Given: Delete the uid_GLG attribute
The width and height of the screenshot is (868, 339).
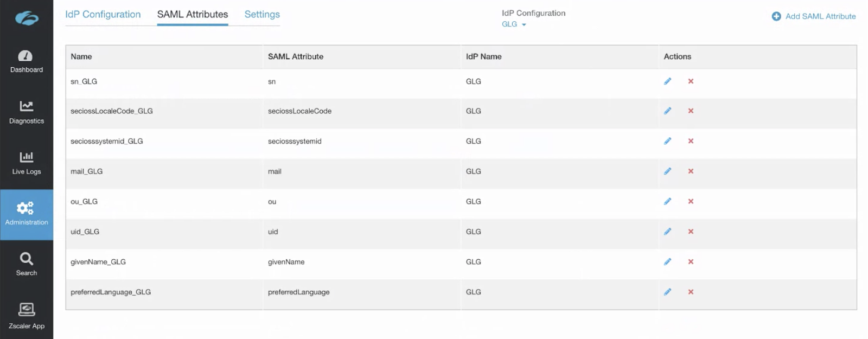Looking at the screenshot, I should point(691,232).
